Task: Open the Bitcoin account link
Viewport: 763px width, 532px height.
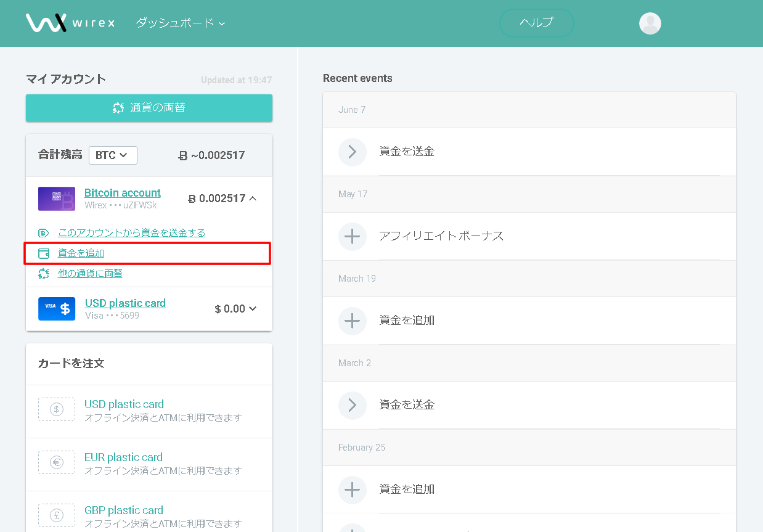Action: 123,193
